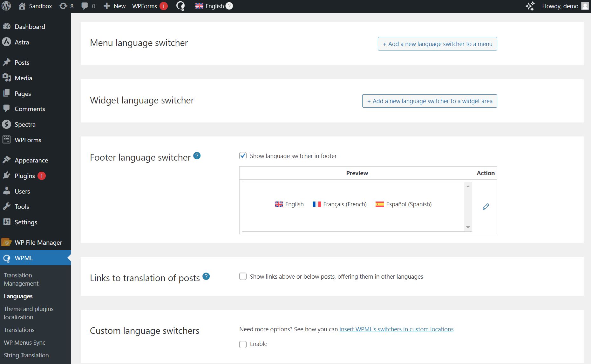Click the WPForms notification badge in admin bar
Image resolution: width=591 pixels, height=364 pixels.
(164, 6)
